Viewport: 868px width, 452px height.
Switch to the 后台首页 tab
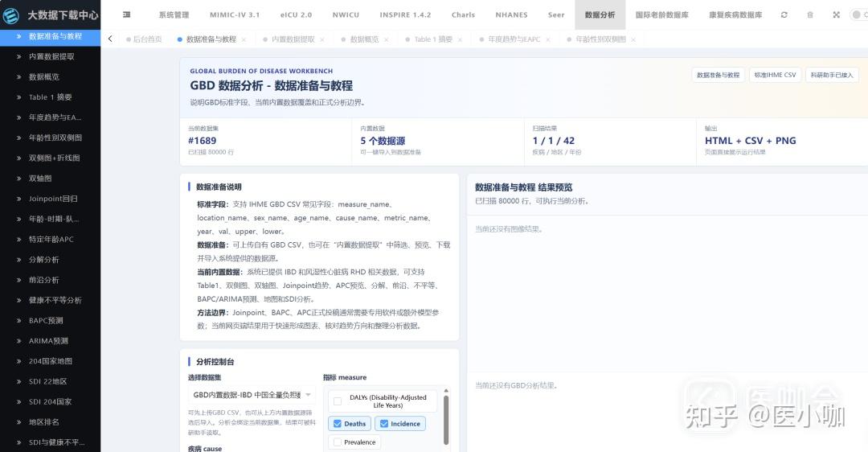(144, 39)
